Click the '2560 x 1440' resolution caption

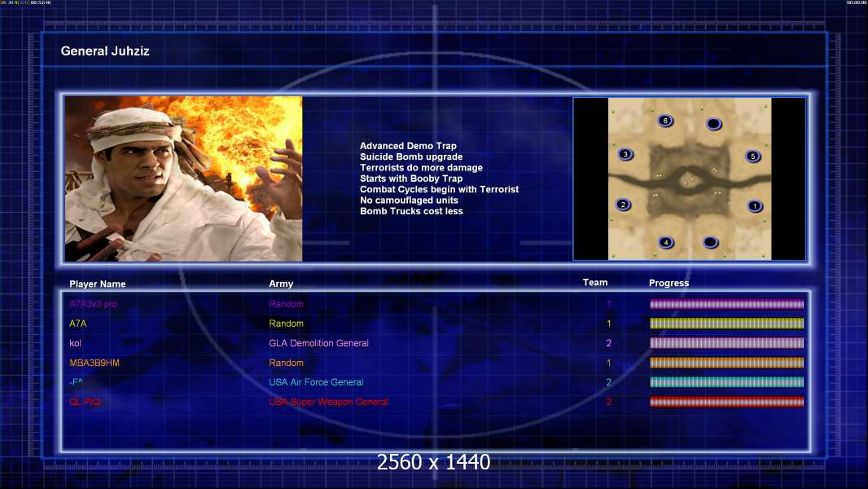pos(433,462)
